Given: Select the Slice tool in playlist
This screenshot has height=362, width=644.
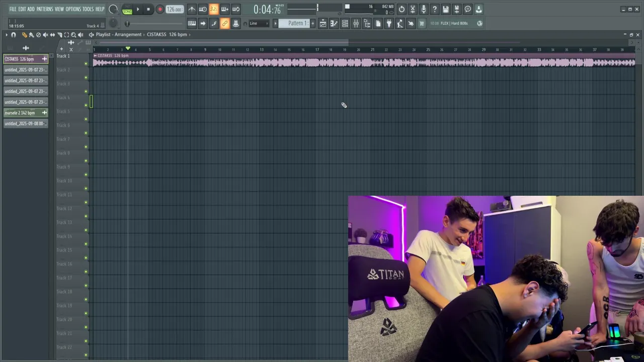Looking at the screenshot, I should coord(59,35).
